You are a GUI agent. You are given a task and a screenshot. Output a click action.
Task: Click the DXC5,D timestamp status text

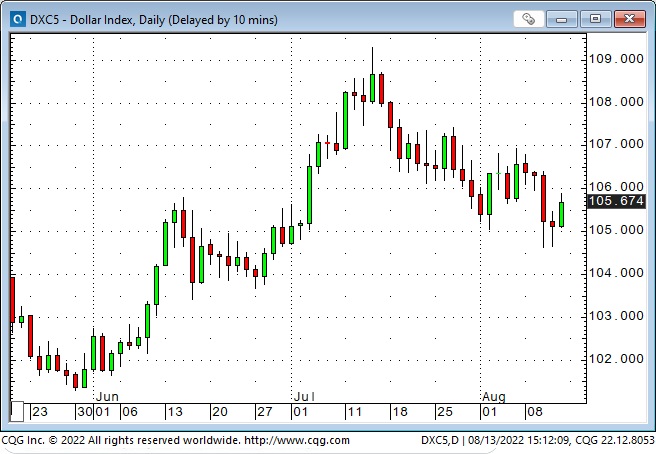tap(537, 440)
